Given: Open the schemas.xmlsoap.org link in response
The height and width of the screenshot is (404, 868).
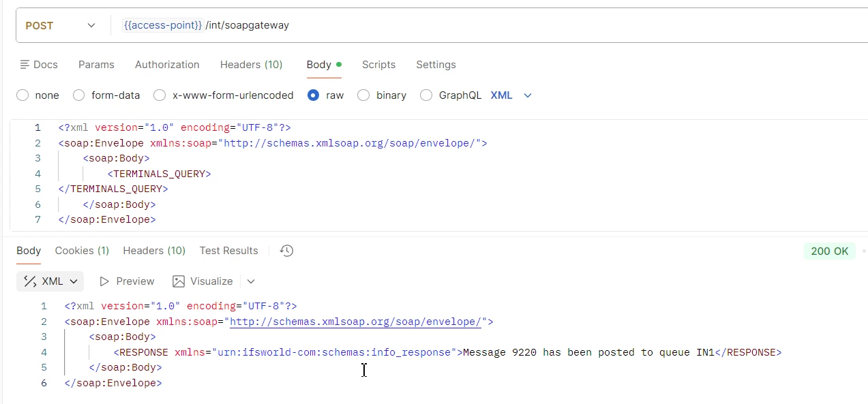Looking at the screenshot, I should tap(355, 322).
